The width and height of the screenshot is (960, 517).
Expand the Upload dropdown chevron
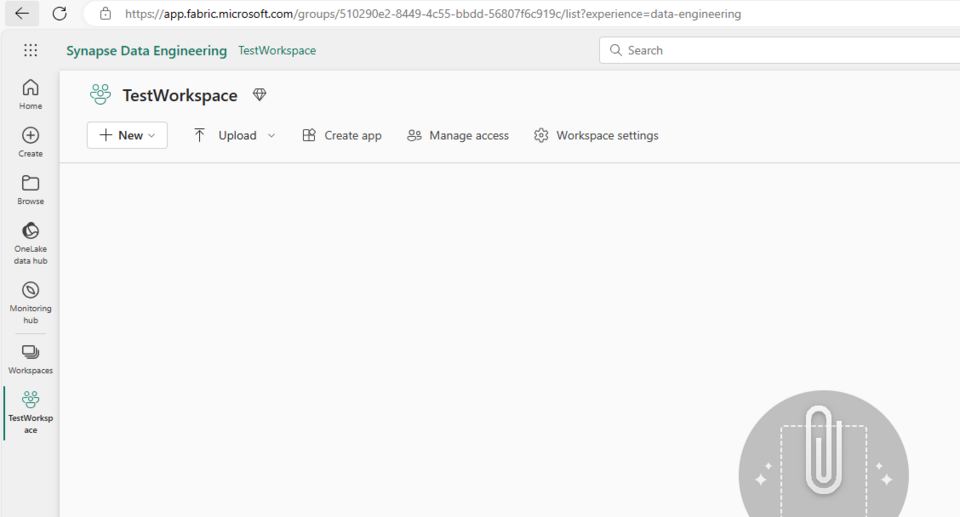(271, 135)
